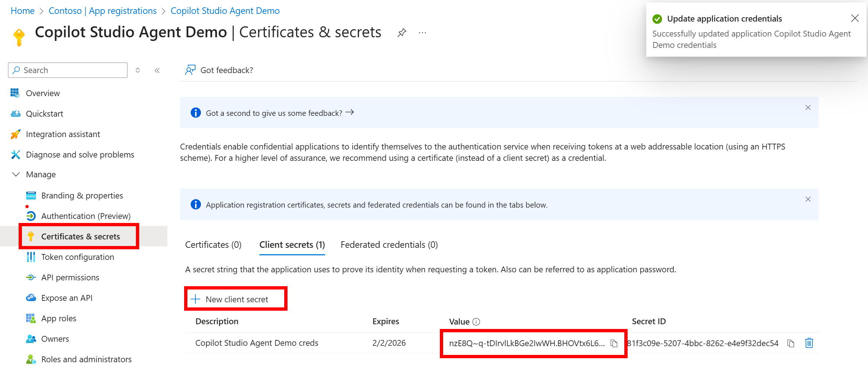Click inside the sidebar Search field

click(68, 70)
